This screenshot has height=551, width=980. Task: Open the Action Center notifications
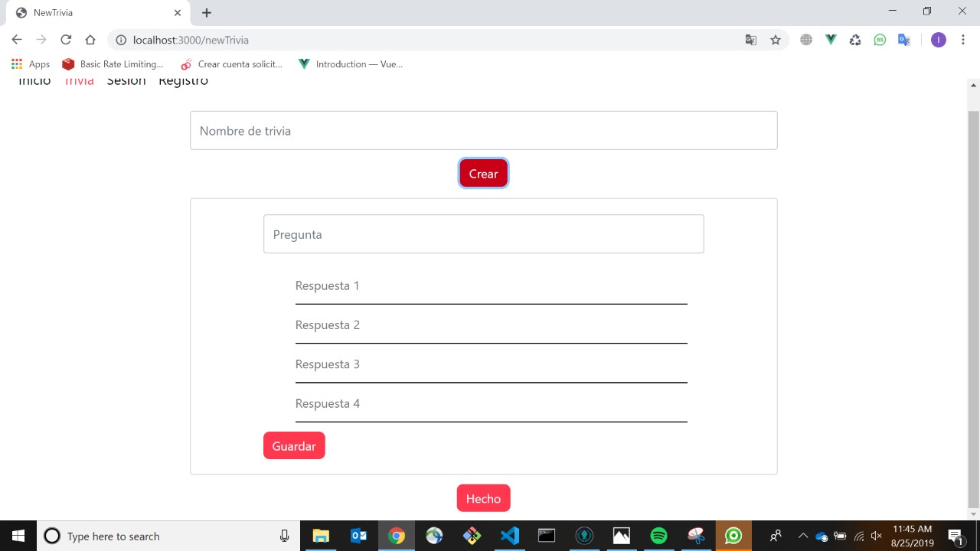[955, 536]
